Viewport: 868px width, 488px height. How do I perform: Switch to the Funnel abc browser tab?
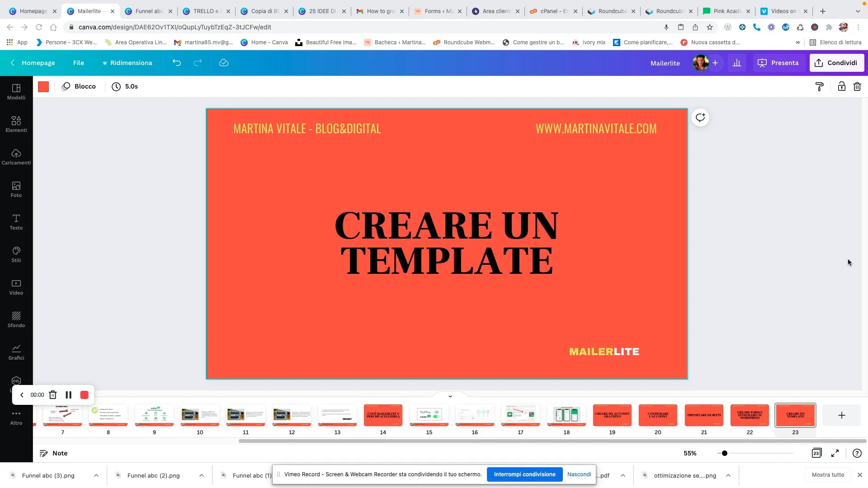149,11
